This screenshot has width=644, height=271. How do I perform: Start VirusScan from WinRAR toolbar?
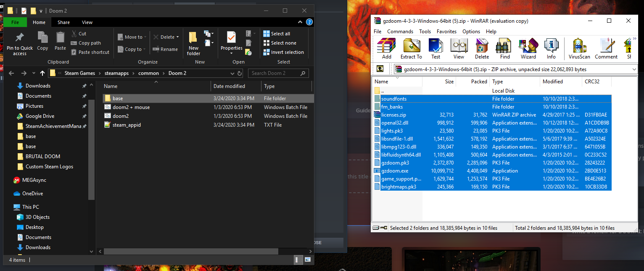point(580,48)
